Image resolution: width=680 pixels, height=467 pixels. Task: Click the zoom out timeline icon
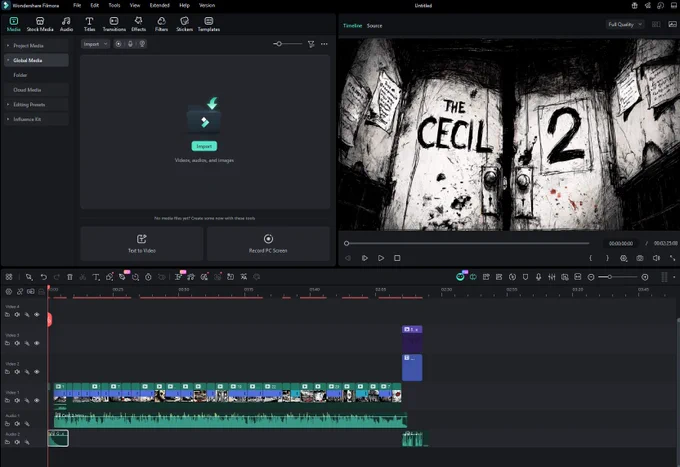point(591,277)
